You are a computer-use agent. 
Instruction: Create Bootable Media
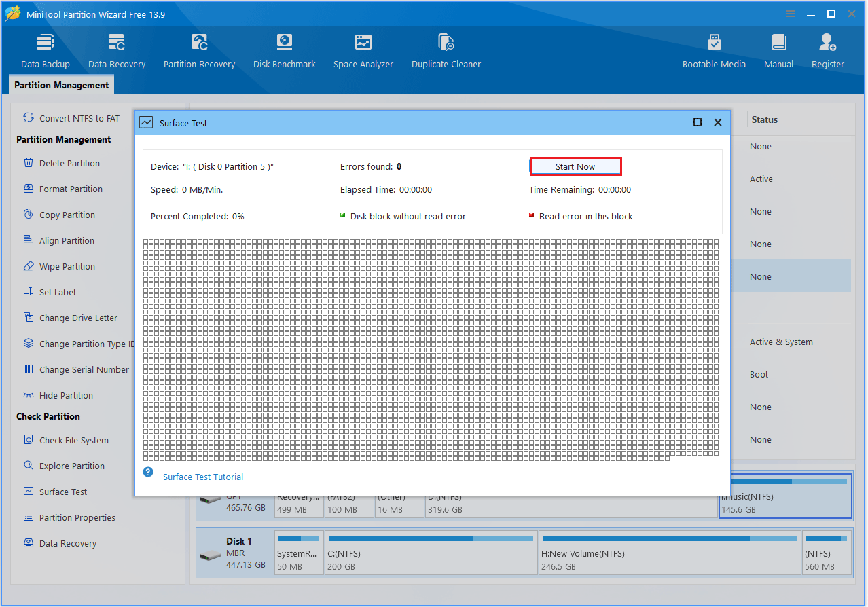[x=714, y=51]
